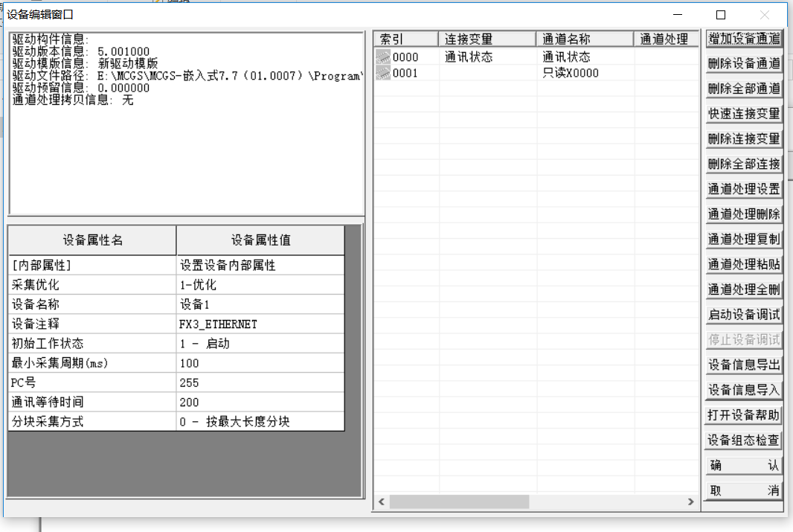Click 删除全部通道 to remove all channels

[743, 89]
